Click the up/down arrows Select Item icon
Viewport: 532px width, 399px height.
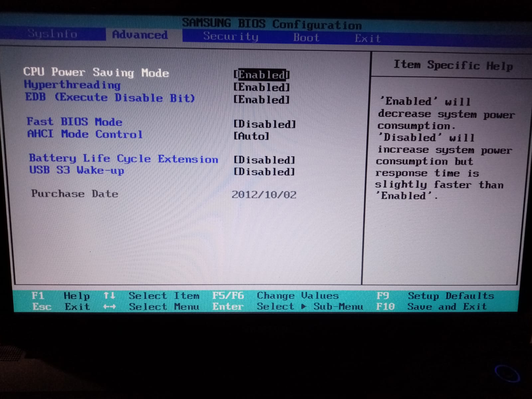point(109,295)
